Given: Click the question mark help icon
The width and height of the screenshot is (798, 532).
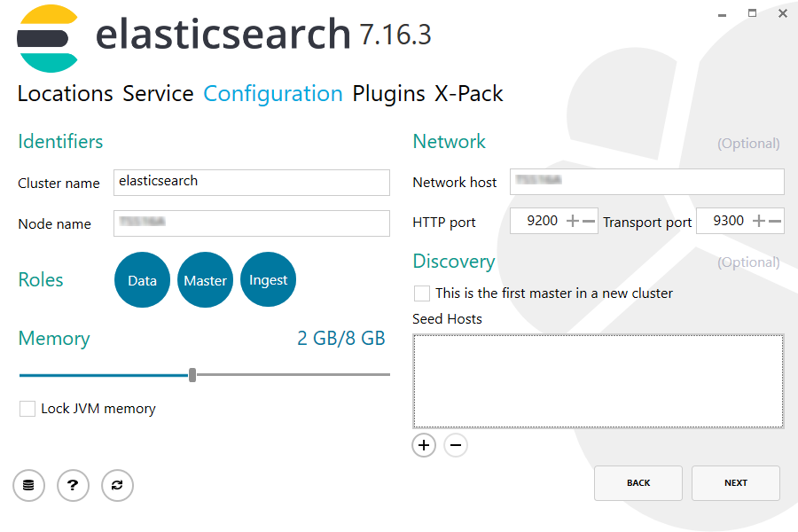Looking at the screenshot, I should point(73,485).
